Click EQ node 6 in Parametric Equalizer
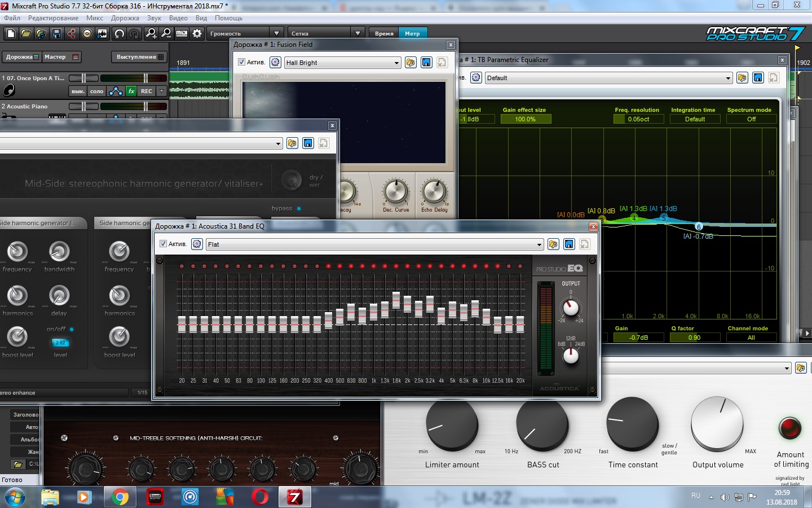The height and width of the screenshot is (508, 812). [x=698, y=227]
